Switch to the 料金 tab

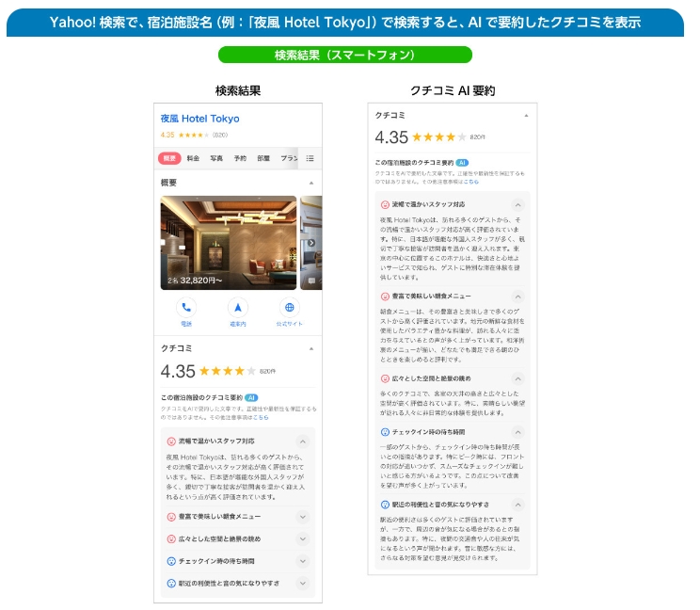click(193, 158)
